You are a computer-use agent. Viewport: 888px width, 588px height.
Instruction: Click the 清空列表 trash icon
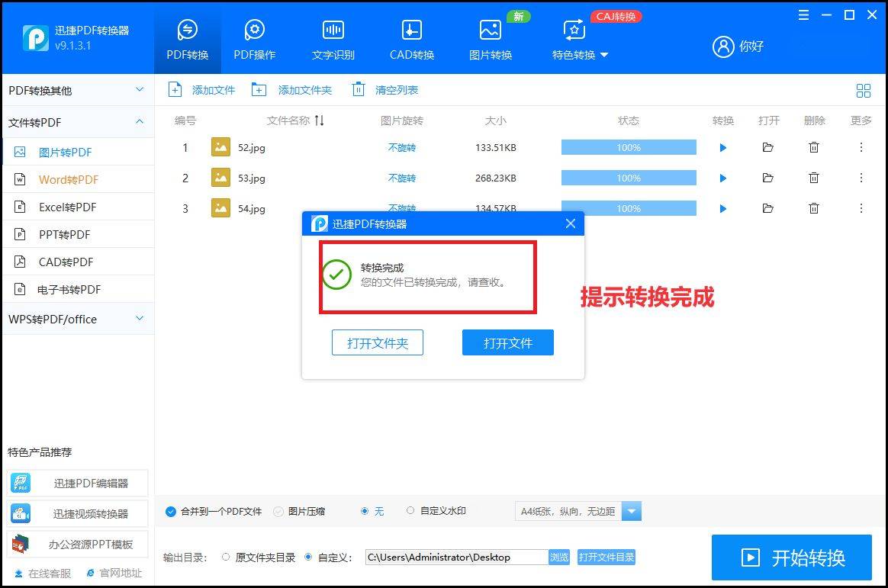358,89
